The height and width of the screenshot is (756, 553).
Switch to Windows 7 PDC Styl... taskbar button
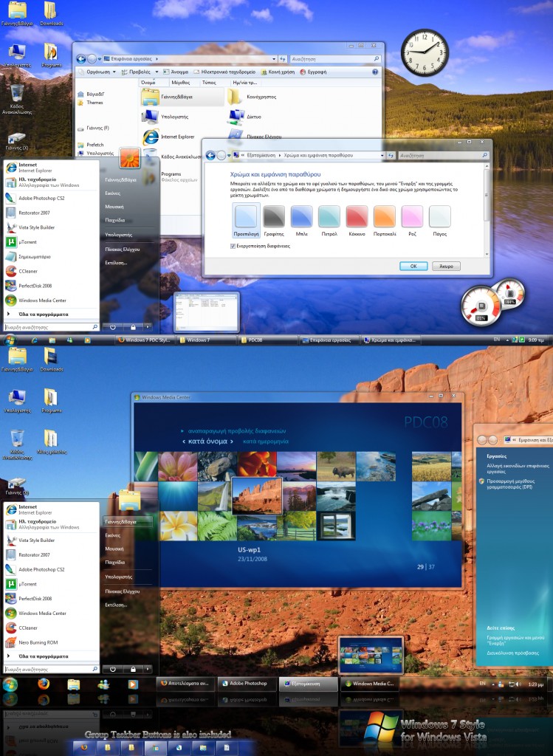[145, 340]
